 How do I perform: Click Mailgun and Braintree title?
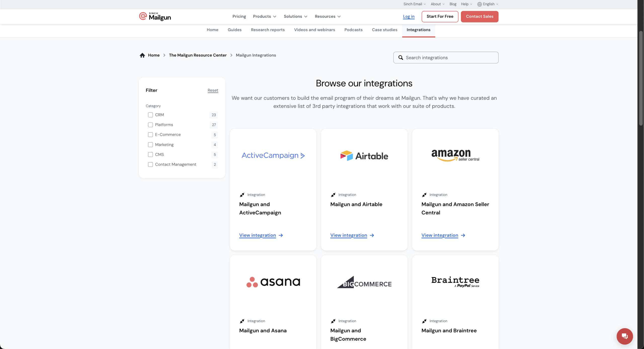(x=449, y=331)
